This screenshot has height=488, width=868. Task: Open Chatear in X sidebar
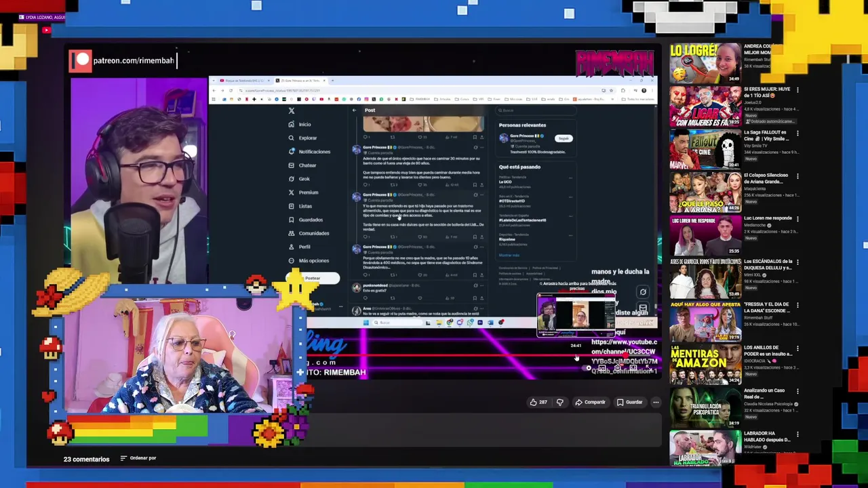click(x=302, y=165)
